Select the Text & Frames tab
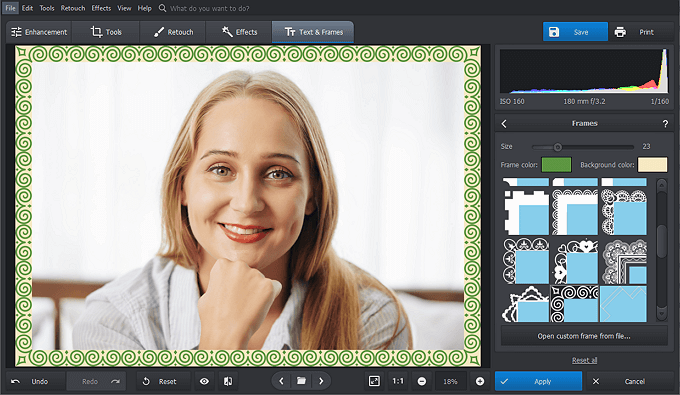This screenshot has height=395, width=680. (313, 32)
